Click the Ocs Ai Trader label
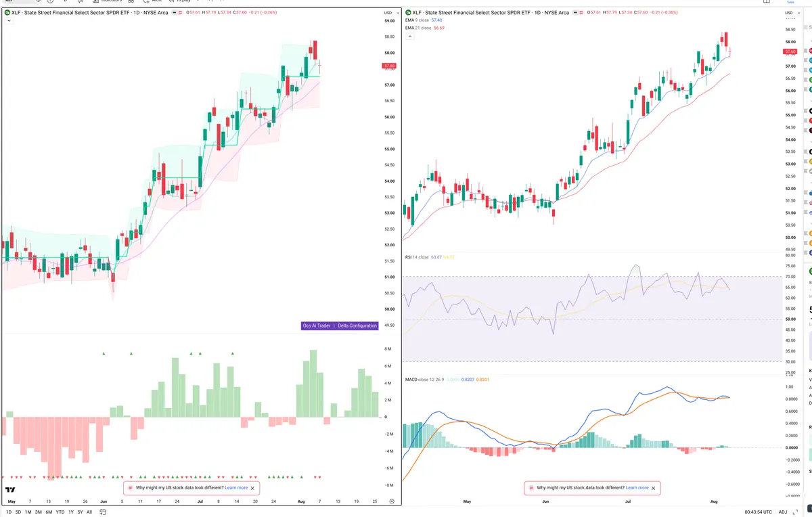The image size is (812, 517). 317,325
